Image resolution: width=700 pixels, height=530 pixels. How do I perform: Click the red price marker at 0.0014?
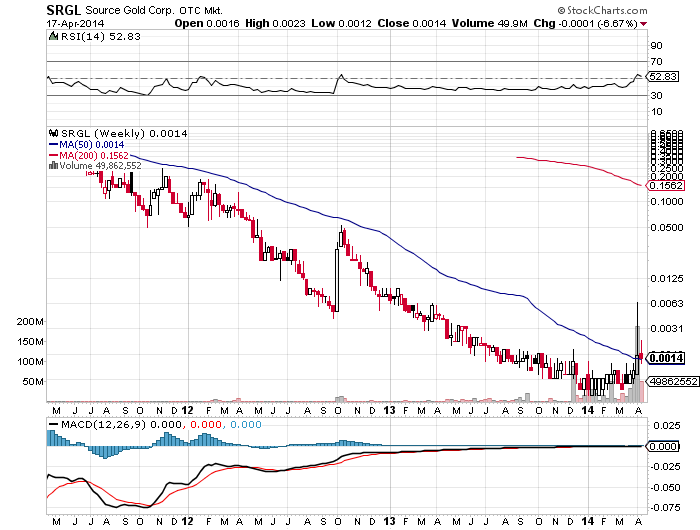coord(639,357)
